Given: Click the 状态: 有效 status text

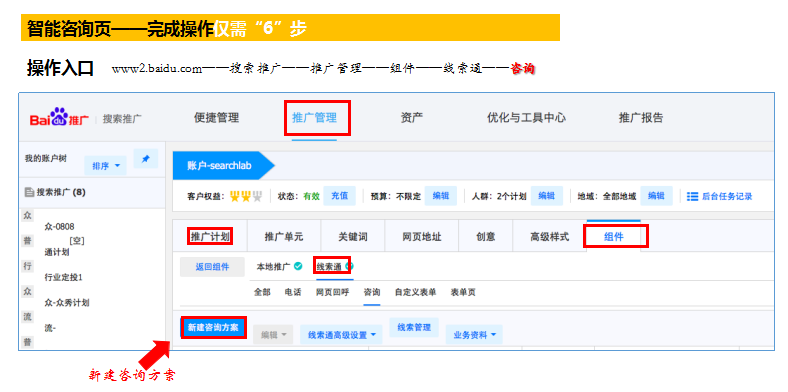Looking at the screenshot, I should tap(299, 196).
